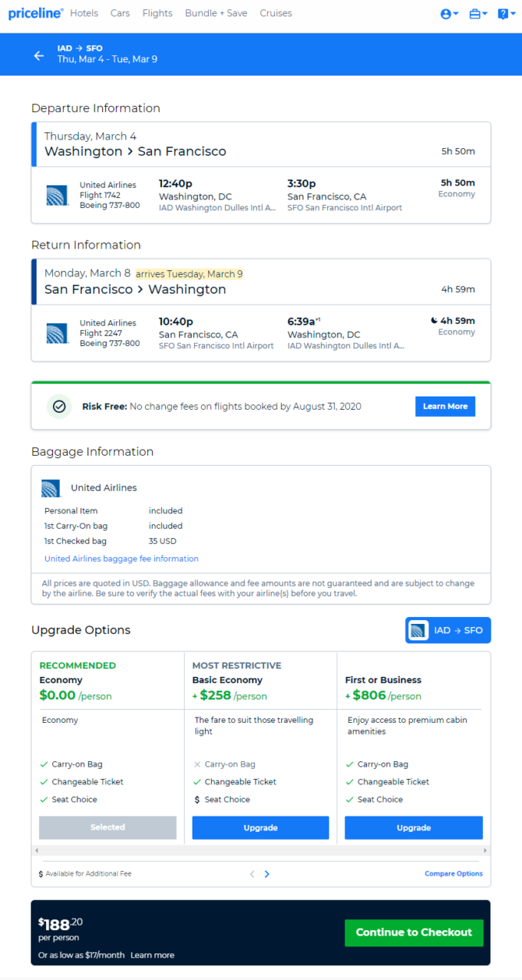The image size is (522, 980).
Task: Click the dollar icon beside Basic Economy Seat Choice
Action: pyautogui.click(x=197, y=799)
